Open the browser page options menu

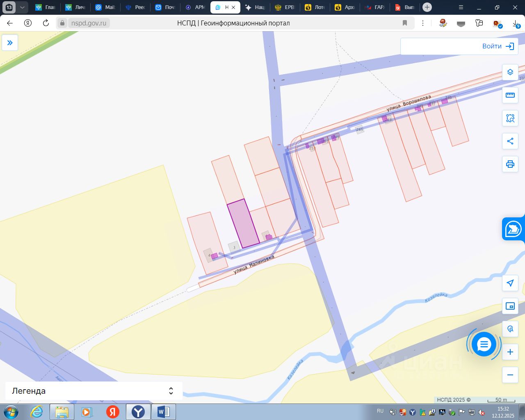click(423, 23)
